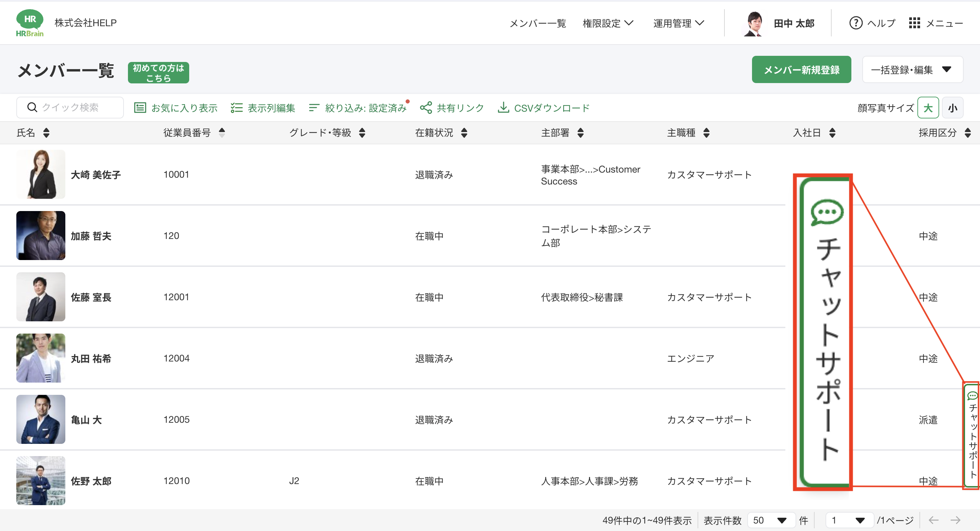The width and height of the screenshot is (980, 531).
Task: Select the お気に入り表示 favorites icon
Action: pos(140,107)
